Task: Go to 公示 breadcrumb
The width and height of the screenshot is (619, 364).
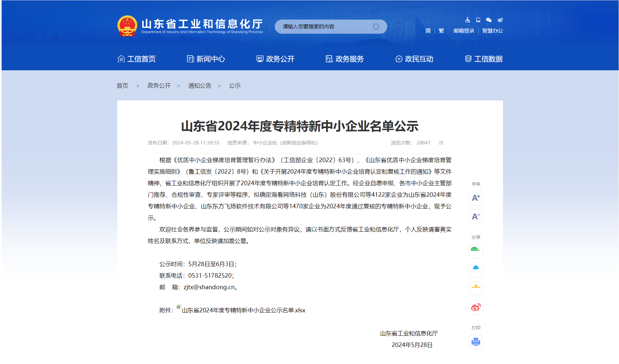Action: point(235,86)
